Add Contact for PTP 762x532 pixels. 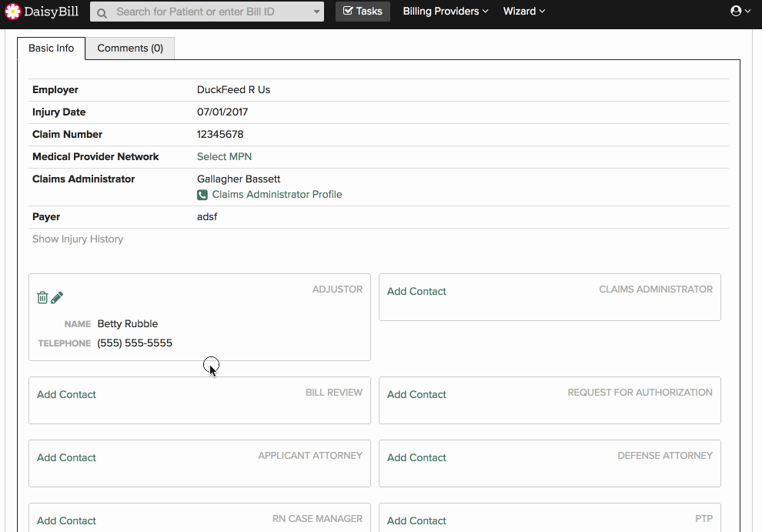[x=416, y=520]
